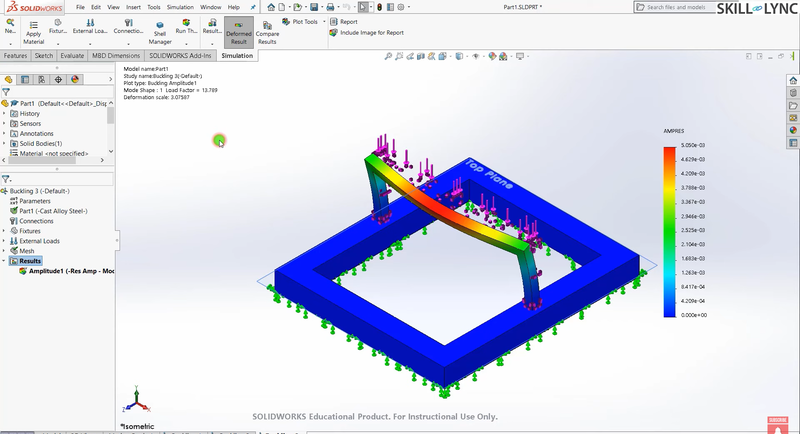The image size is (800, 434).
Task: Switch to the Evaluate tab
Action: point(72,56)
